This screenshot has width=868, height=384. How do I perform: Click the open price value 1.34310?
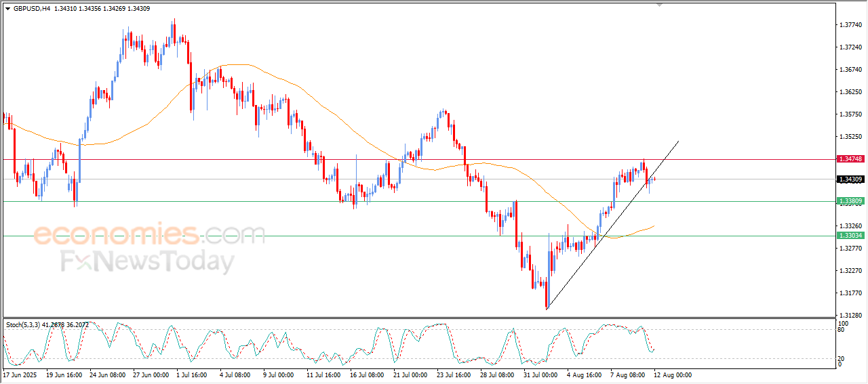coord(66,9)
